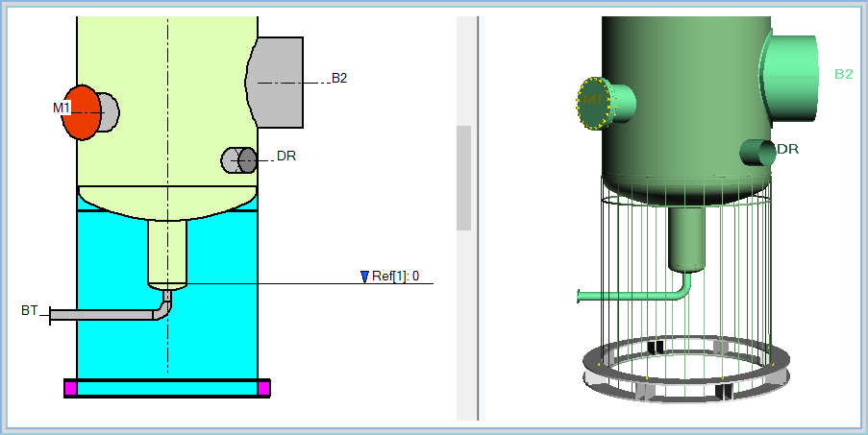
Task: Select the bent outlet pipe in 3D model
Action: click(x=633, y=296)
